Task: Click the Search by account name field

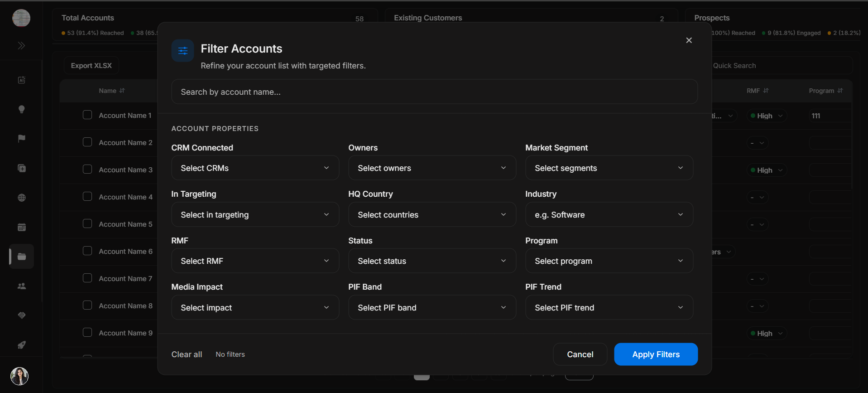Action: coord(434,92)
